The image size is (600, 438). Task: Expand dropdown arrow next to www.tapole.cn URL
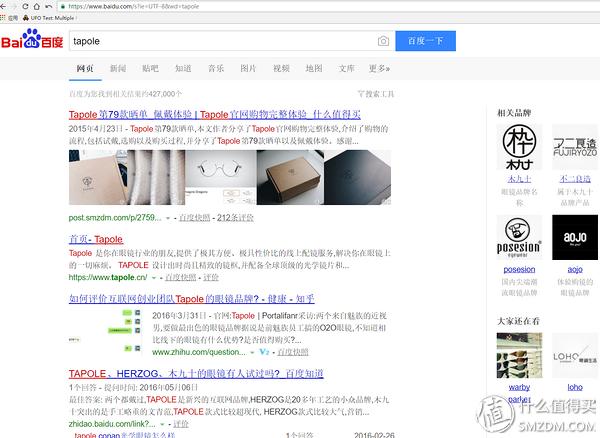point(154,278)
